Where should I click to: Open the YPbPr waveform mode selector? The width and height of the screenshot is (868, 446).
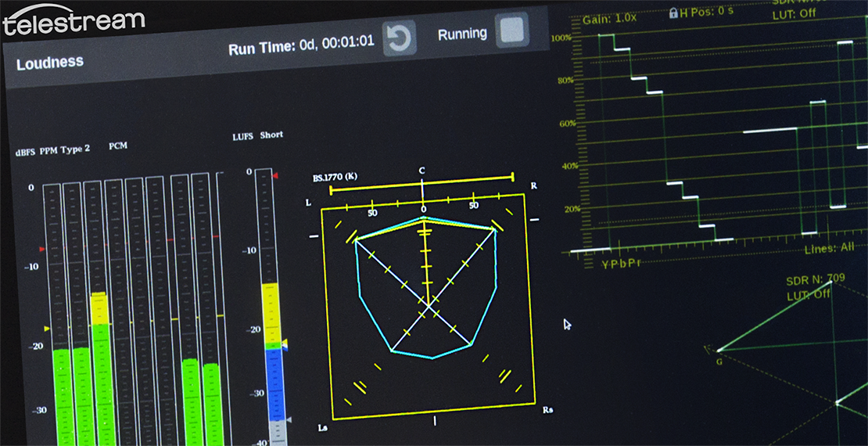(621, 263)
